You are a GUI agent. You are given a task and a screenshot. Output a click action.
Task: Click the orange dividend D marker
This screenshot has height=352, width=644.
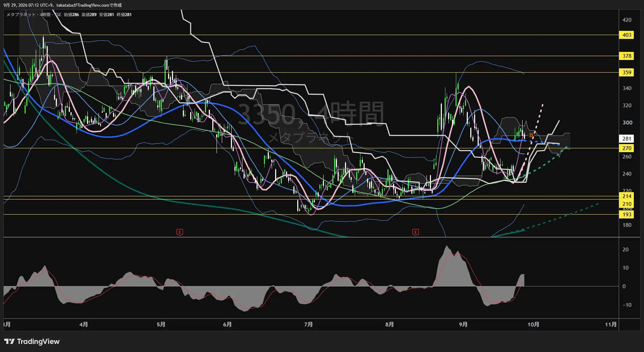point(531,135)
